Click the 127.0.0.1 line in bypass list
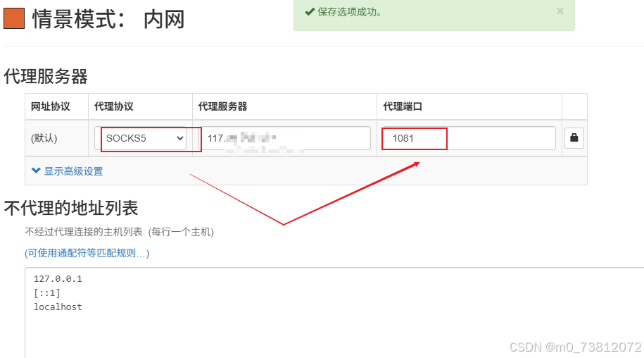This screenshot has height=358, width=644. [x=58, y=278]
